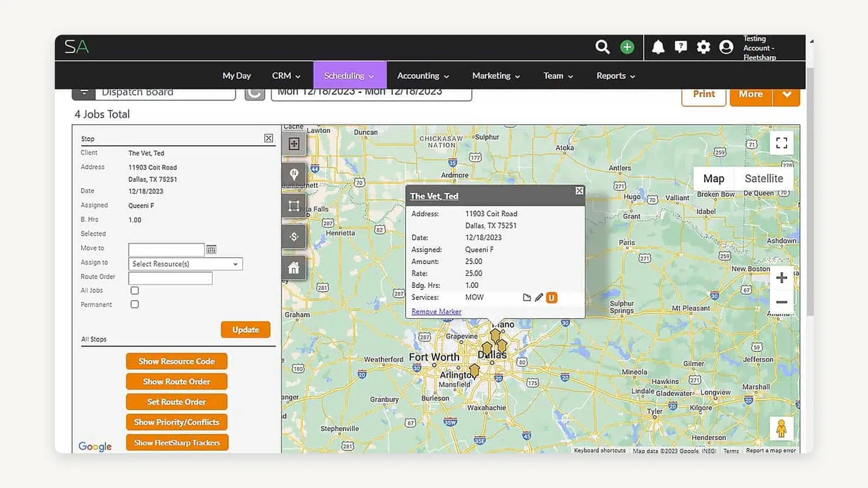Open the notifications bell
This screenshot has height=488, width=868.
pyautogui.click(x=658, y=47)
